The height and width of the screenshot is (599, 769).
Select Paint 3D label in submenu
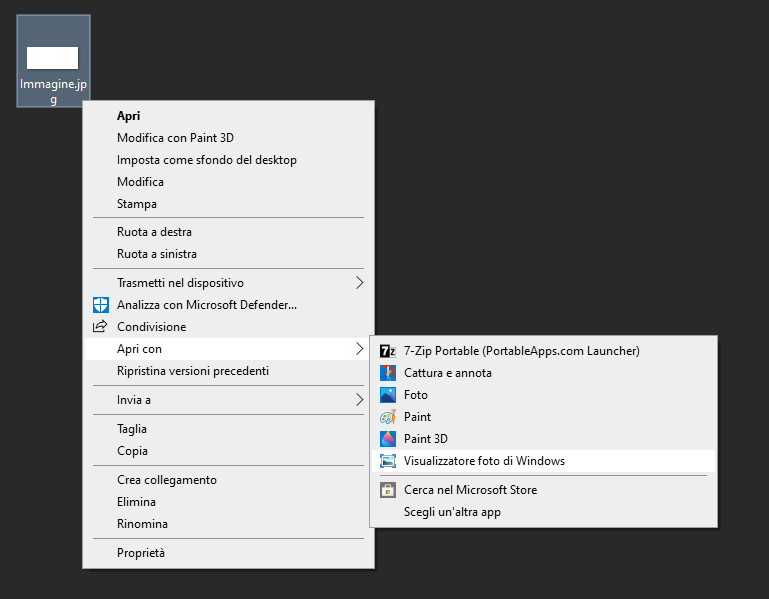click(426, 439)
